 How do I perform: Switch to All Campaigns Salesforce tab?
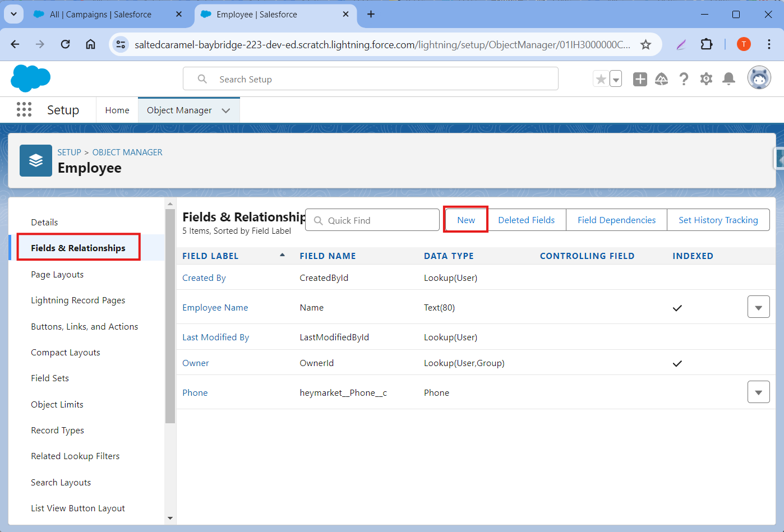(x=101, y=15)
